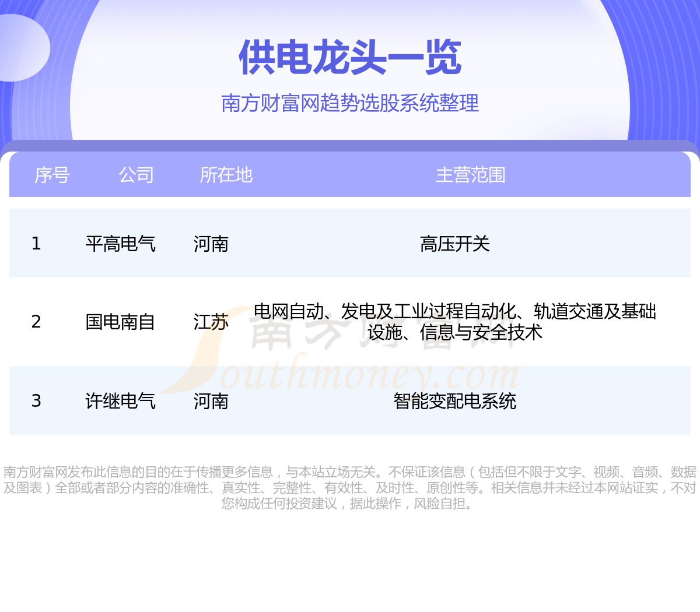Click 河南 in the 许继电气 row
Image resolution: width=700 pixels, height=612 pixels.
pyautogui.click(x=211, y=401)
